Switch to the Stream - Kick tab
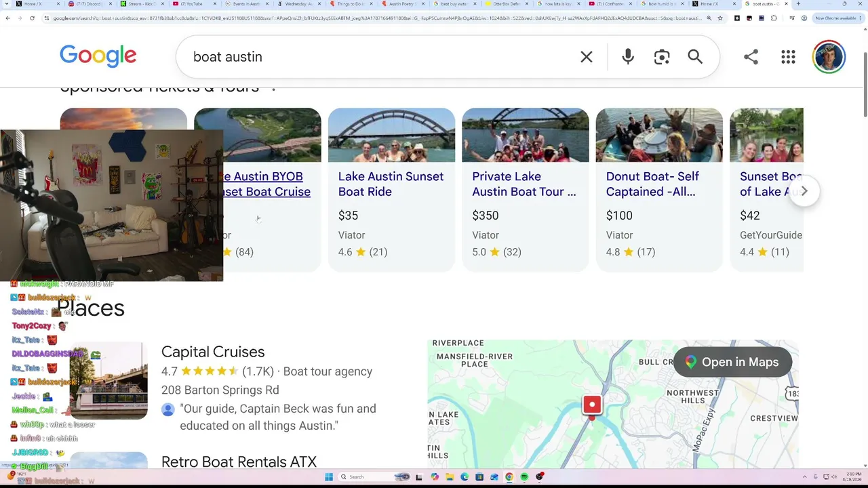 coord(143,4)
